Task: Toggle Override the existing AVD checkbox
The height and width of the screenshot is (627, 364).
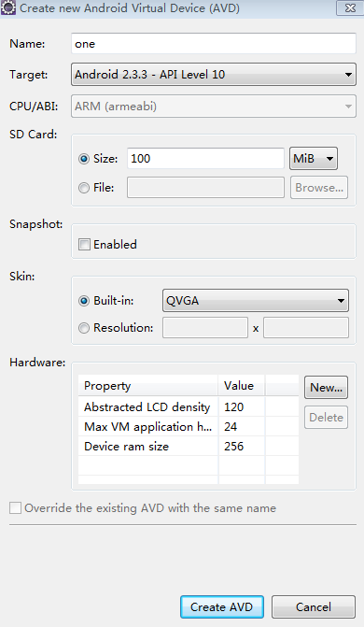Action: 15,508
